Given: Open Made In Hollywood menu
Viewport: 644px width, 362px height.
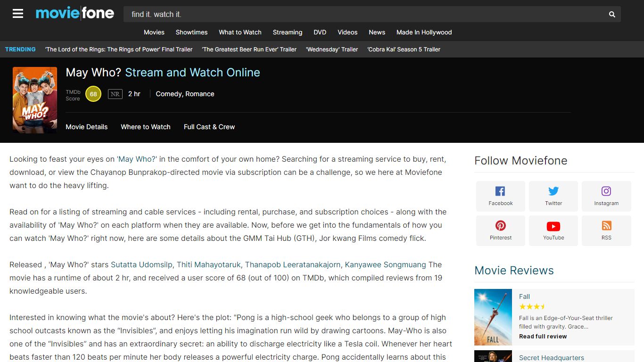Looking at the screenshot, I should pyautogui.click(x=424, y=33).
